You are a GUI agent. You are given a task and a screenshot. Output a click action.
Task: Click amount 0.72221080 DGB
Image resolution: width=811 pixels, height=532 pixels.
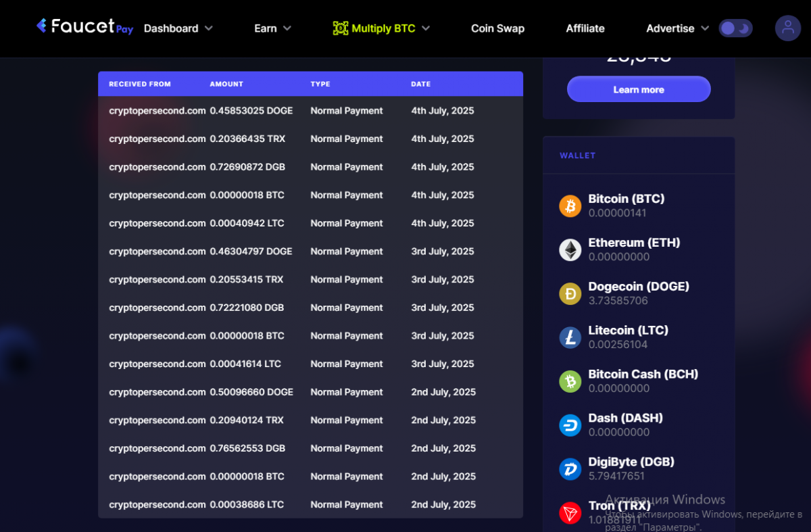(247, 308)
